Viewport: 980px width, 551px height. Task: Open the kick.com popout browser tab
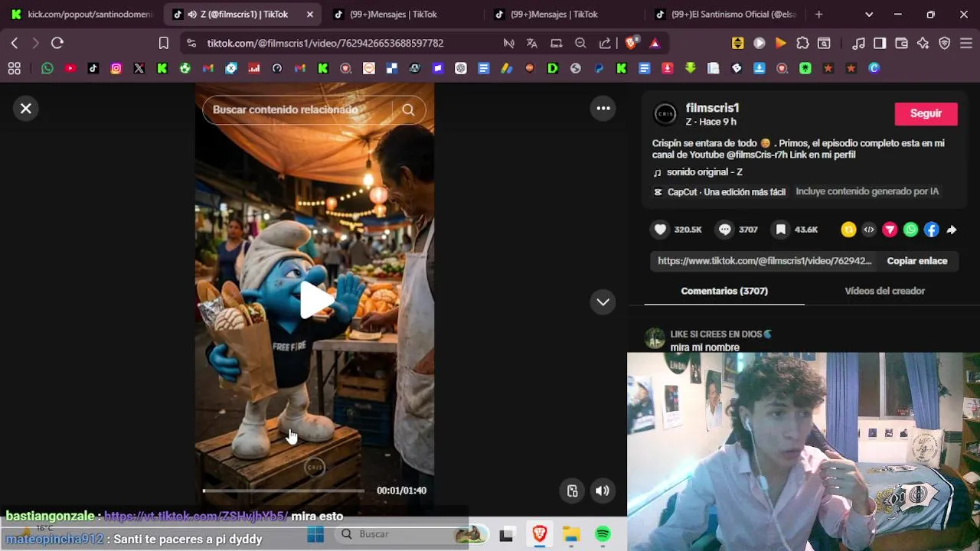coord(82,14)
